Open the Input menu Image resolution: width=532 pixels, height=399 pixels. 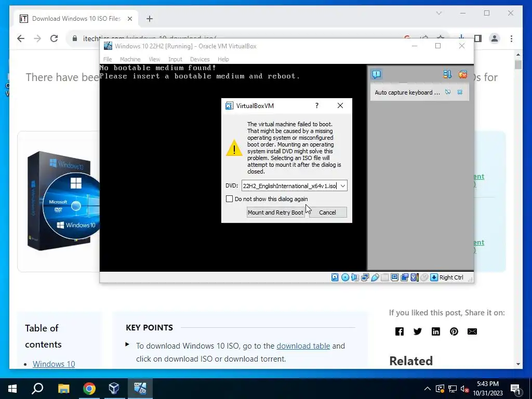pos(175,59)
